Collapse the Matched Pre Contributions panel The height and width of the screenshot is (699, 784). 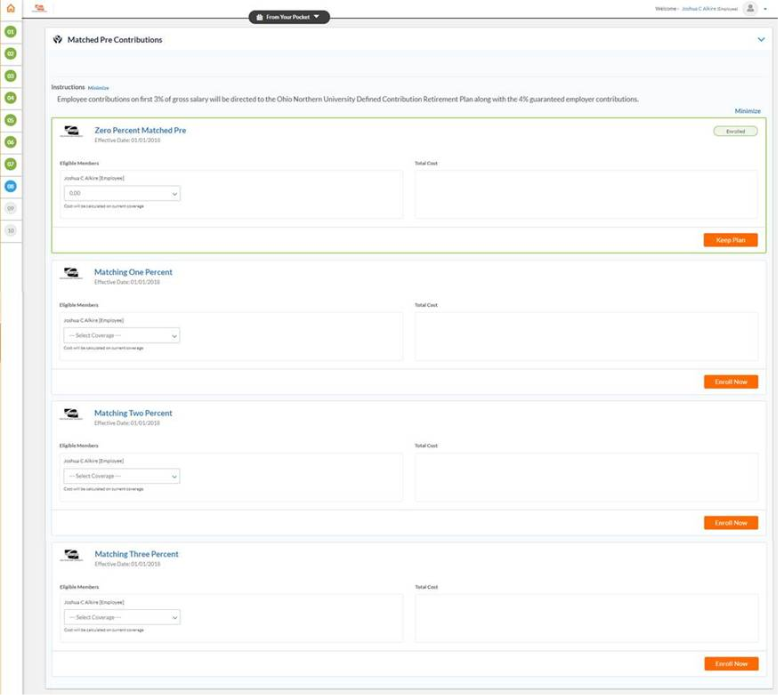coord(761,40)
